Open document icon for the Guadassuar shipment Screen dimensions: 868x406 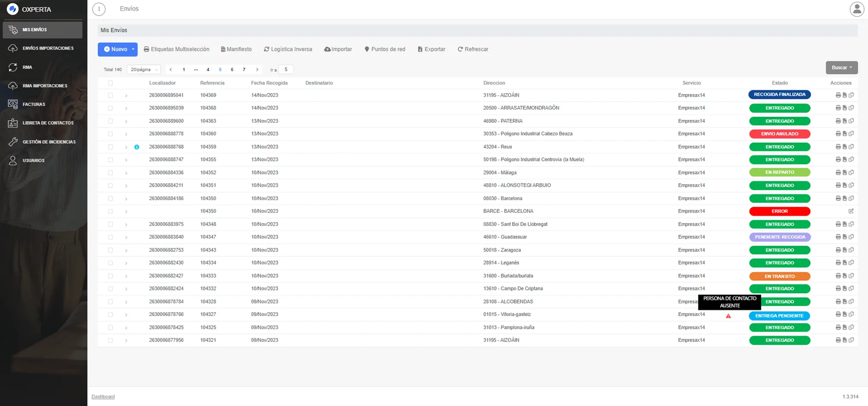tap(845, 237)
